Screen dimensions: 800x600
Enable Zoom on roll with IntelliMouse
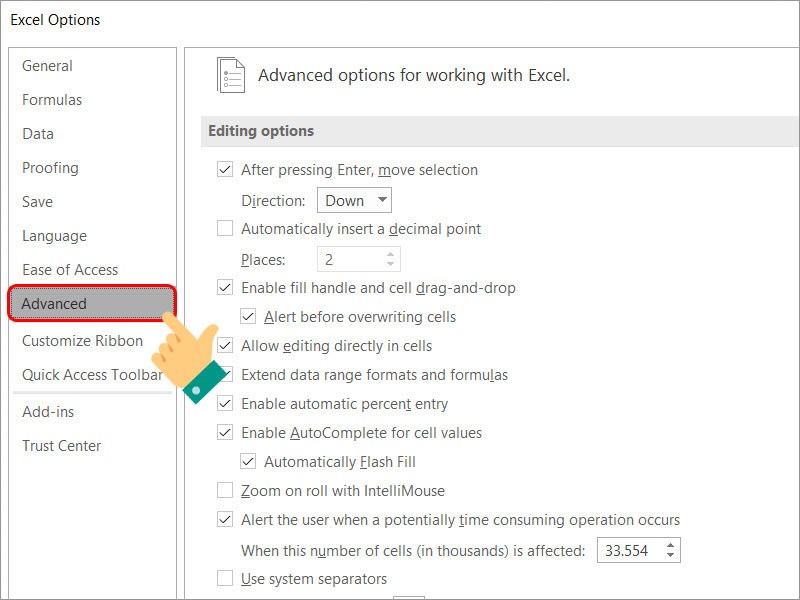(225, 491)
